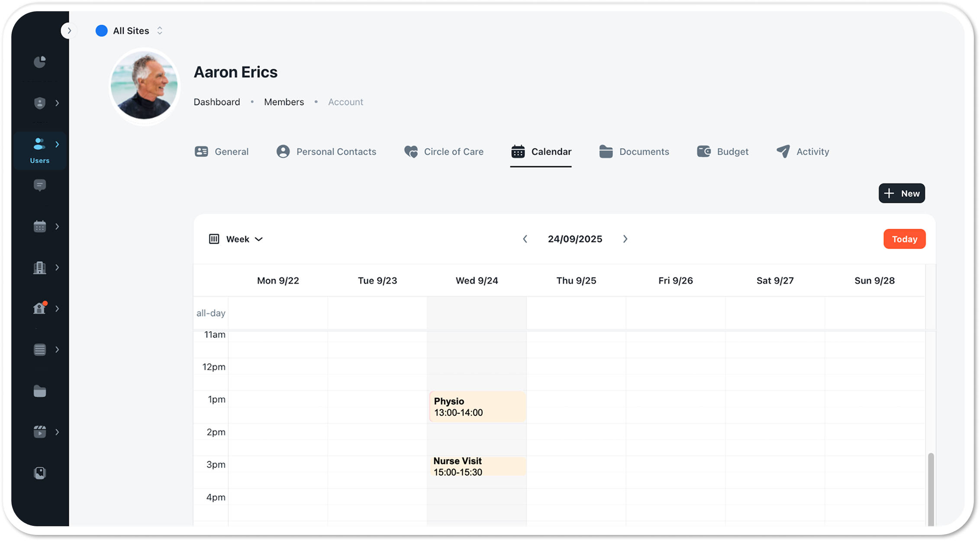Click the office building sidebar icon
Image resolution: width=980 pixels, height=541 pixels.
coord(39,267)
